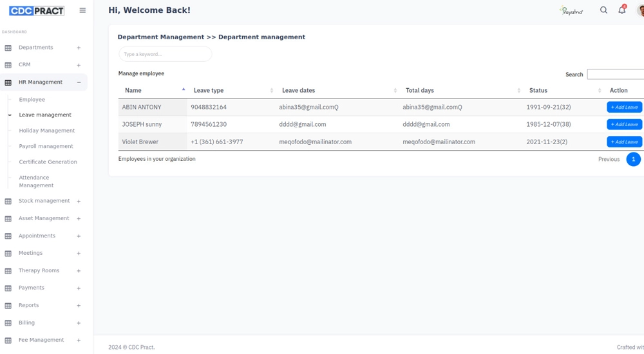Click the Reports grid icon in sidebar
The image size is (644, 354).
(x=8, y=306)
